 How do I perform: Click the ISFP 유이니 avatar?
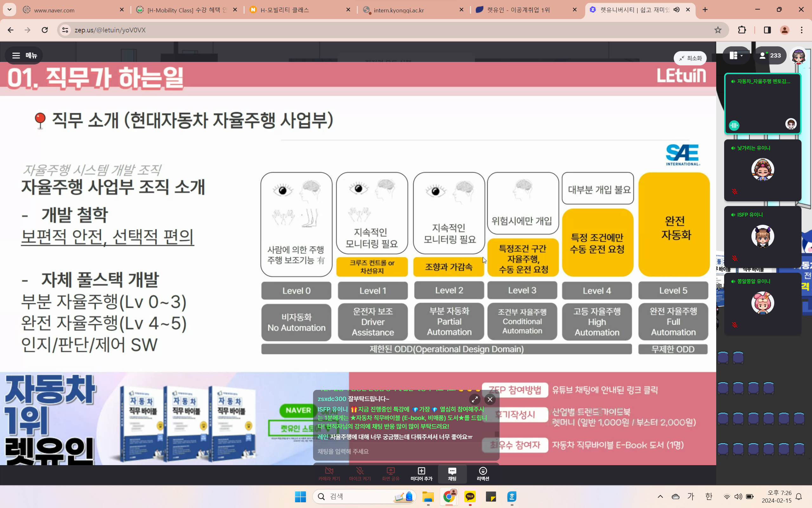pos(762,236)
